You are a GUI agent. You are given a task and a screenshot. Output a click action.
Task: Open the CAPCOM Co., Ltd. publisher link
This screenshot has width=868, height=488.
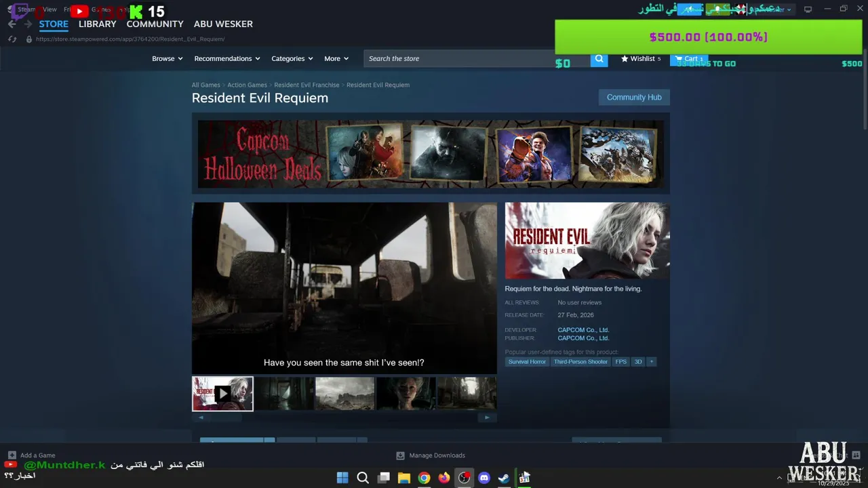583,338
